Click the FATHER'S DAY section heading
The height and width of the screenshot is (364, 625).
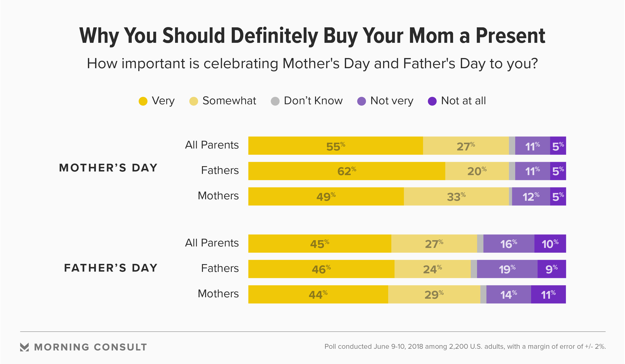tap(111, 268)
